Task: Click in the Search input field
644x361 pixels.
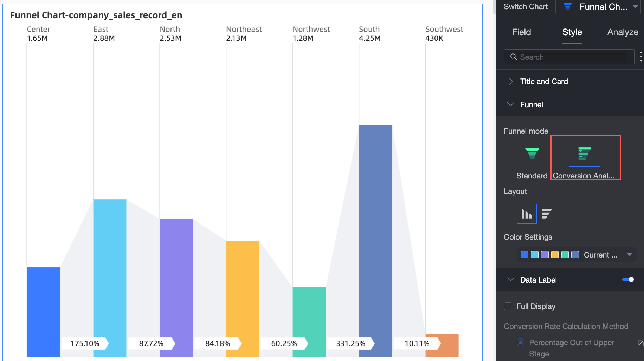Action: 569,57
